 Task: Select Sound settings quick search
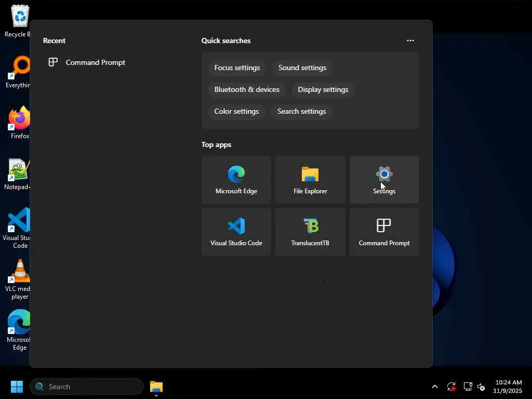(302, 68)
